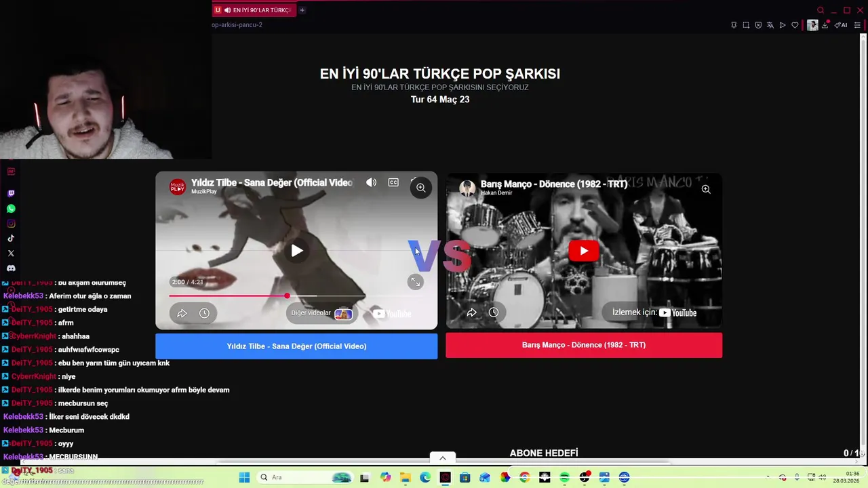The height and width of the screenshot is (488, 868).
Task: Open Spotify from the taskbar
Action: point(564,477)
